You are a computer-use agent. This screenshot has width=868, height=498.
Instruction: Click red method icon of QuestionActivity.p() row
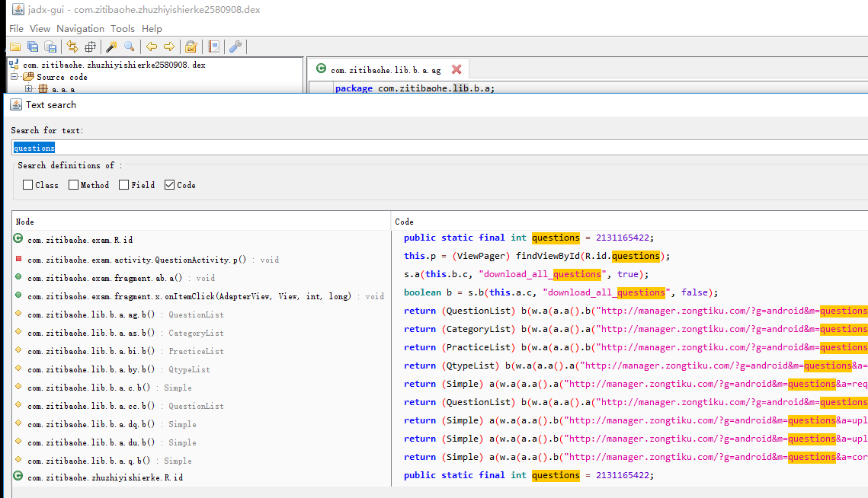[x=18, y=258]
